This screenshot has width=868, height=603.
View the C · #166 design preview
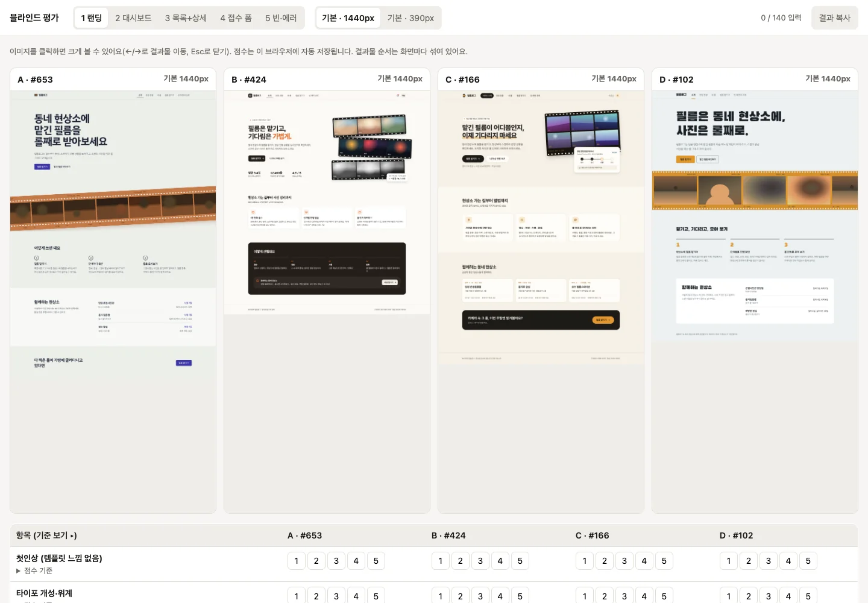tap(541, 301)
